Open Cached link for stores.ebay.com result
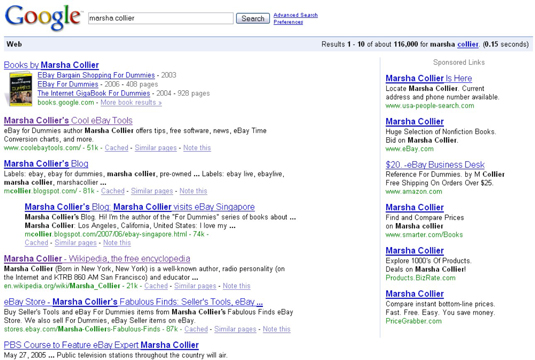Image resolution: width=535 pixels, height=360 pixels. click(196, 329)
